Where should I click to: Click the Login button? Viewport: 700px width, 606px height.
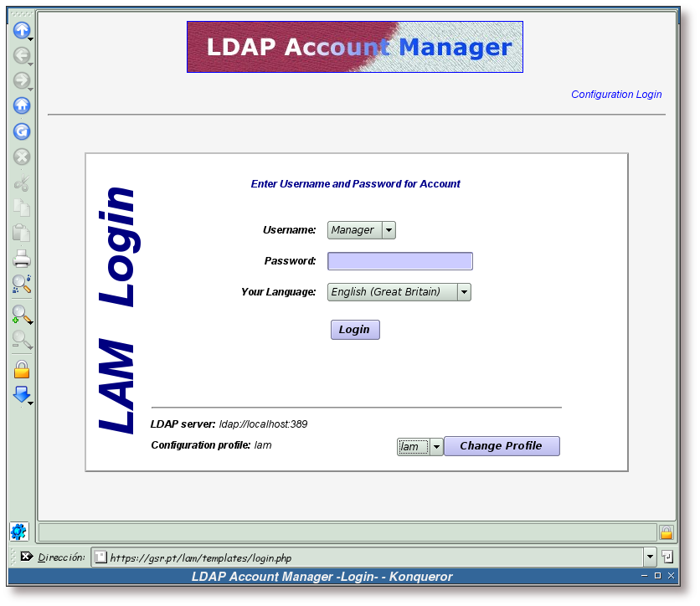(x=355, y=330)
